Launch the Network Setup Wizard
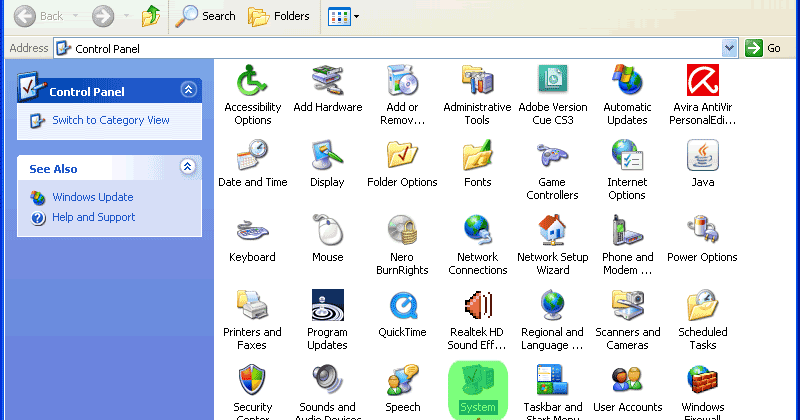 553,245
